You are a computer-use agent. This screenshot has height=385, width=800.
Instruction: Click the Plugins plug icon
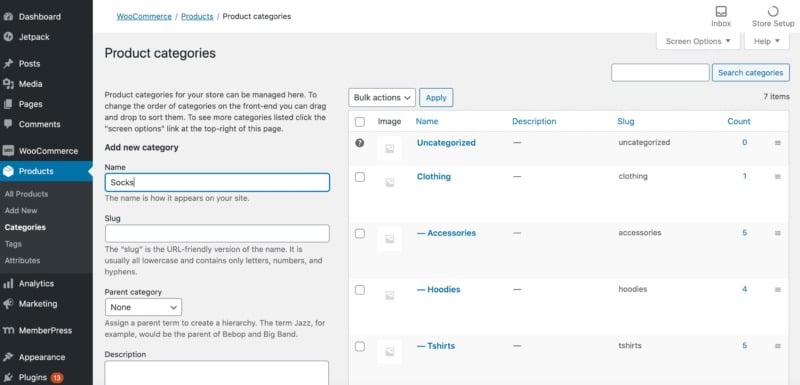click(8, 377)
